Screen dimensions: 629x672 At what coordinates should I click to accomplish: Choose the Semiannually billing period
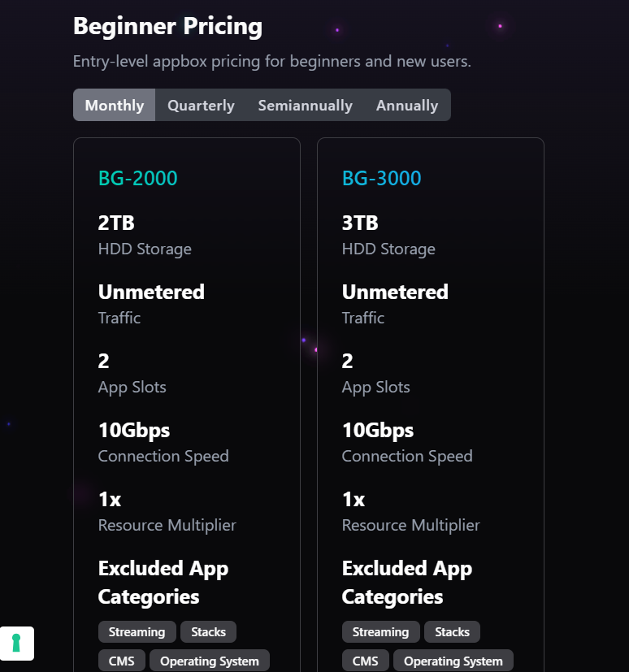pos(305,105)
